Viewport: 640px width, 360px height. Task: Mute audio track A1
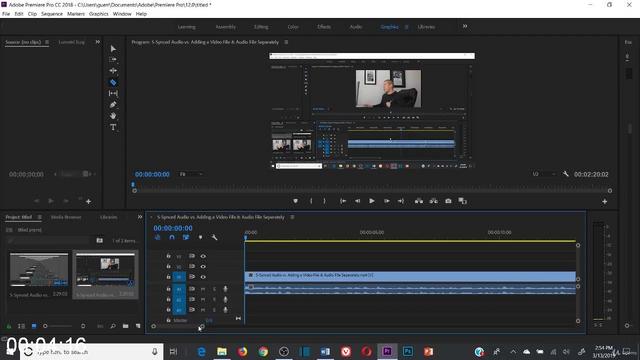pyautogui.click(x=203, y=289)
